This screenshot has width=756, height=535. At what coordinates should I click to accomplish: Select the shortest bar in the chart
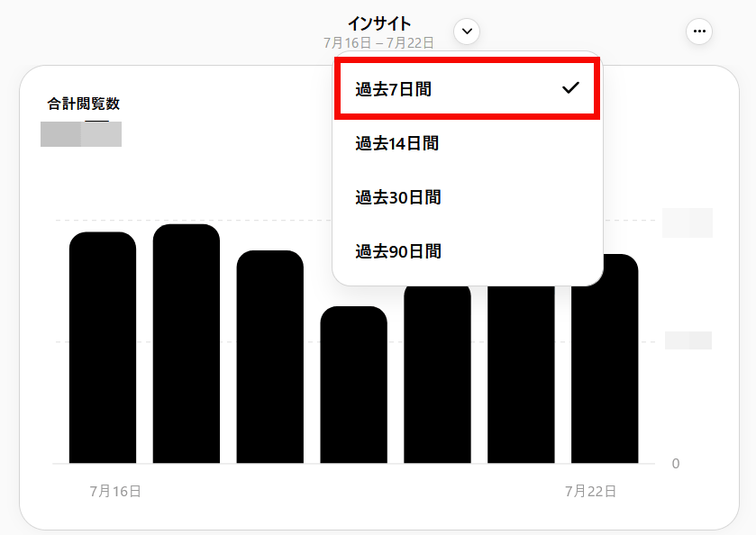pos(353,385)
